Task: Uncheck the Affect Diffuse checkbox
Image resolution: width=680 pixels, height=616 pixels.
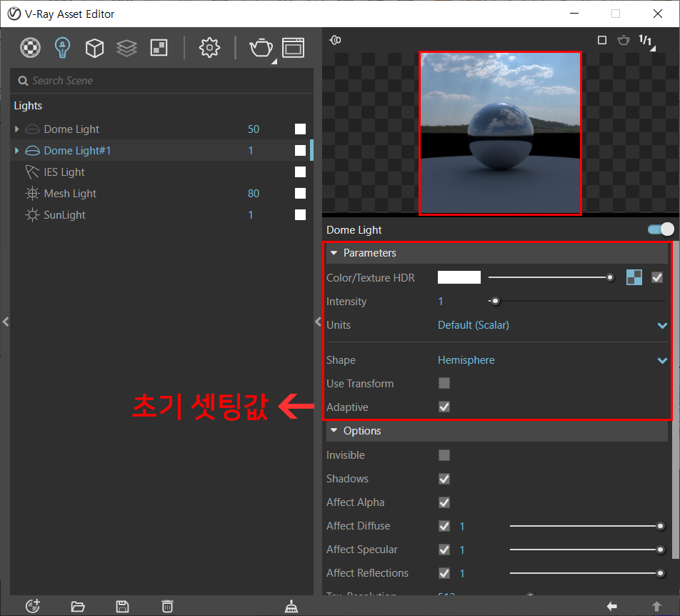Action: (x=444, y=526)
